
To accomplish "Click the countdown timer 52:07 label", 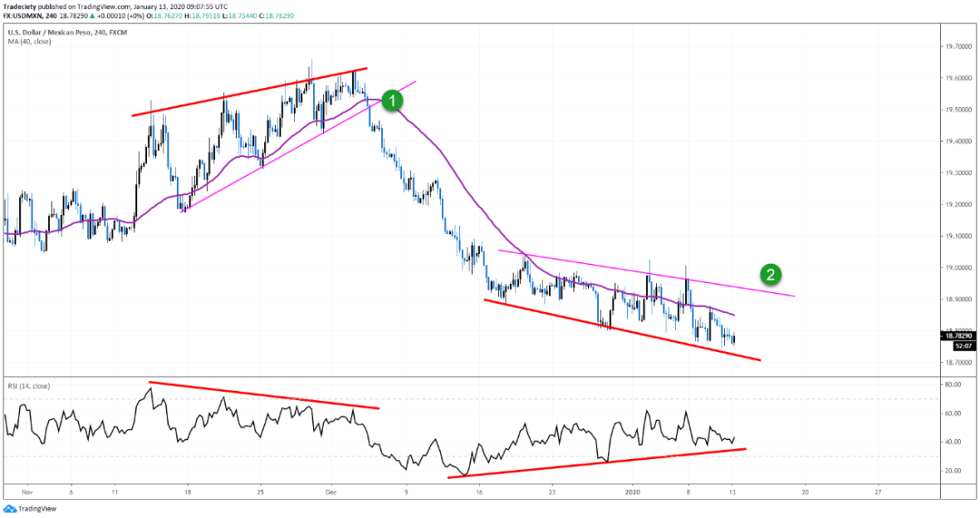I will click(x=962, y=346).
